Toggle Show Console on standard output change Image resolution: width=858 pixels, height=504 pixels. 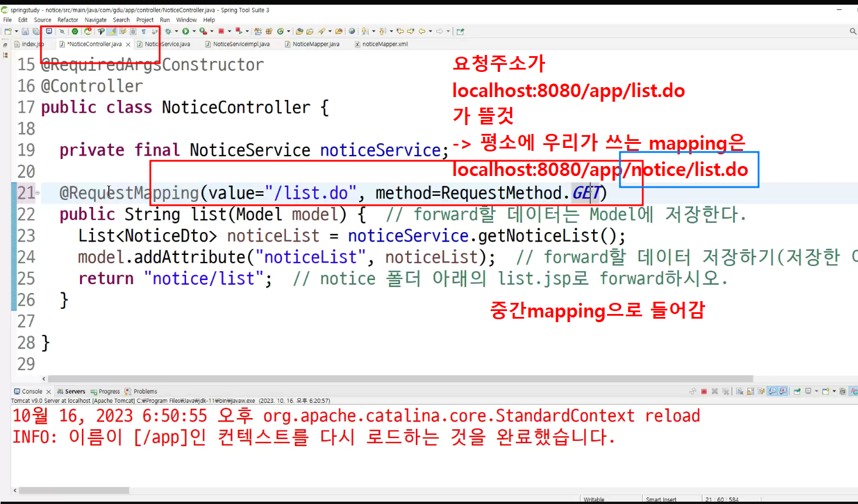pyautogui.click(x=773, y=392)
